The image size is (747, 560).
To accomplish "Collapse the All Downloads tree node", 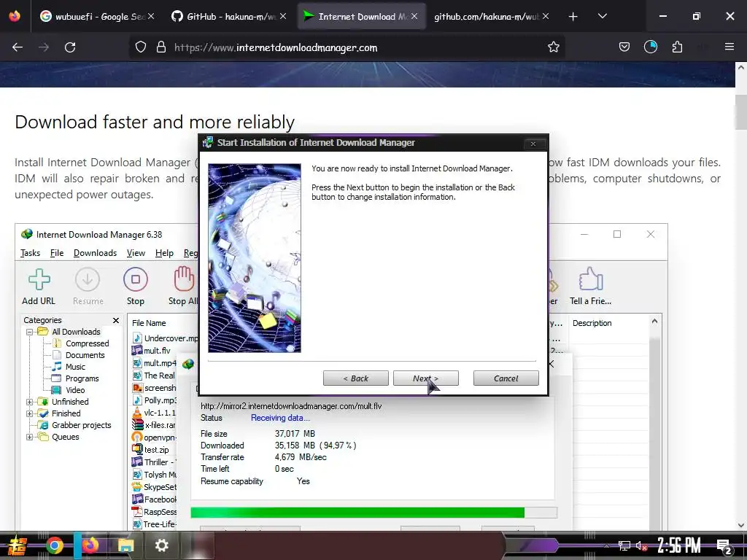I will [x=29, y=332].
